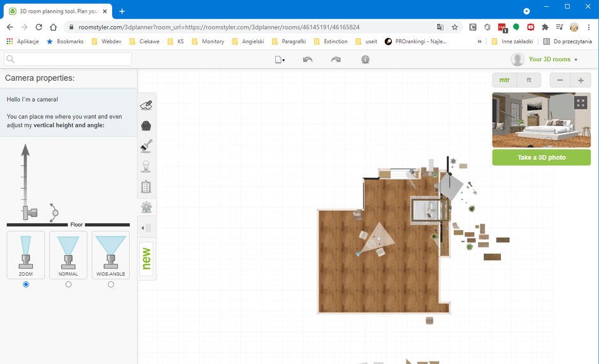Open the new file dropdown menu
599x364 pixels.
coord(280,60)
